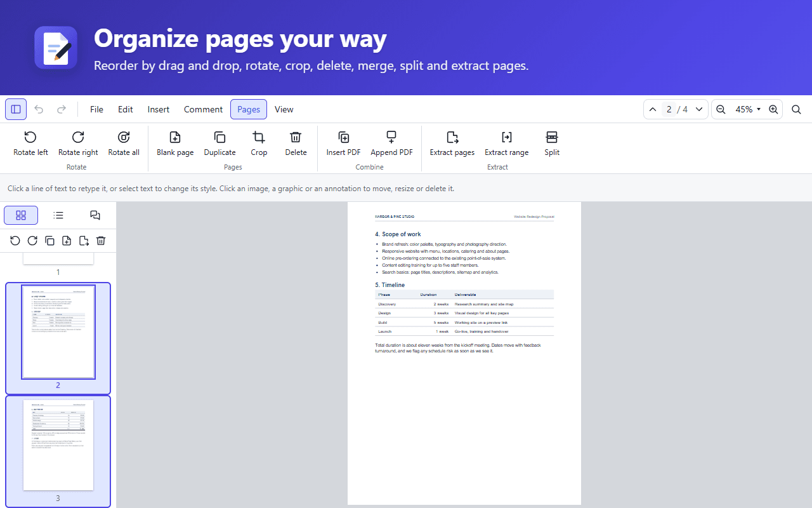The width and height of the screenshot is (812, 508).
Task: Switch to the outline list panel
Action: point(58,215)
